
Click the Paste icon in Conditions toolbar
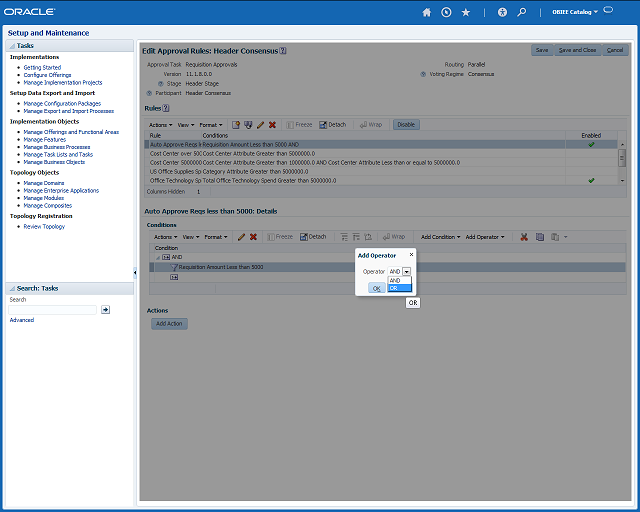point(555,237)
